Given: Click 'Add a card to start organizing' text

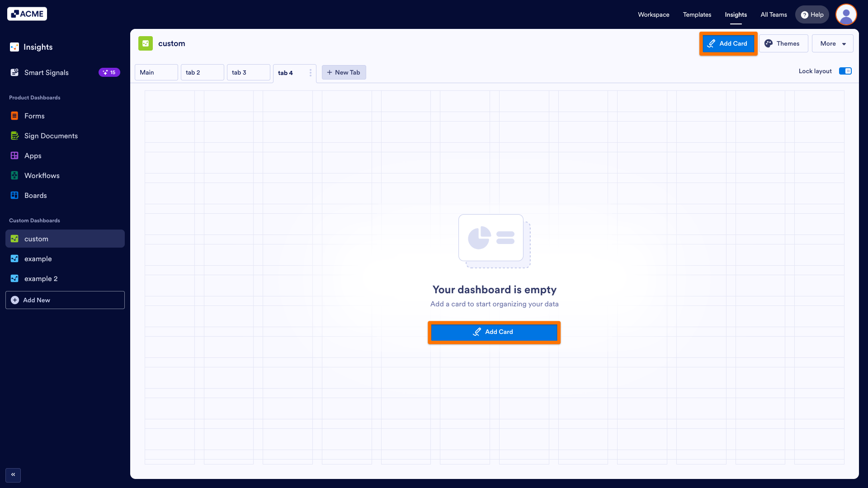Looking at the screenshot, I should [495, 304].
